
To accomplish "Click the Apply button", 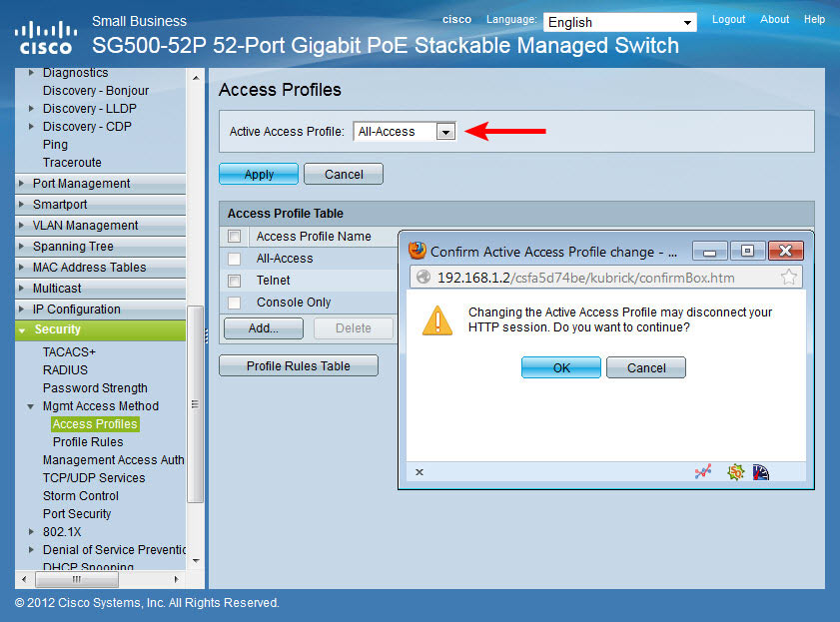I will pos(259,174).
